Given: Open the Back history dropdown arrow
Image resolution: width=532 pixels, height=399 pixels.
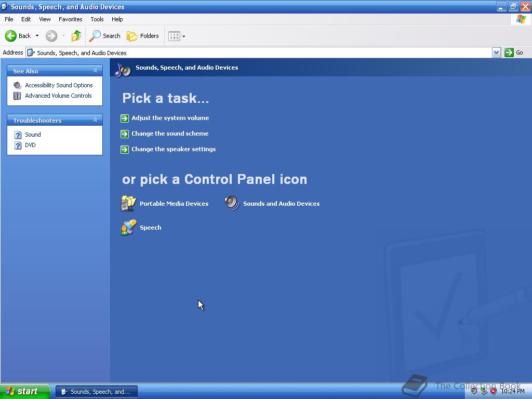Looking at the screenshot, I should click(x=37, y=36).
